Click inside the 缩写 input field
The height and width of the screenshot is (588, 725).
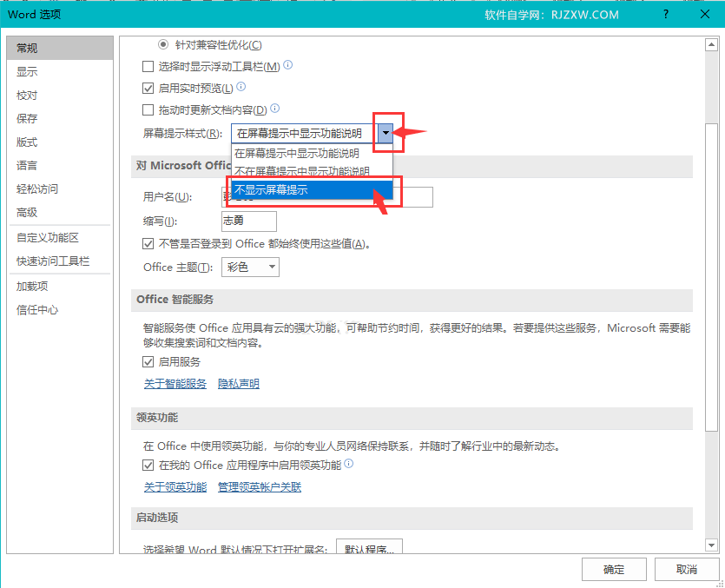[248, 221]
